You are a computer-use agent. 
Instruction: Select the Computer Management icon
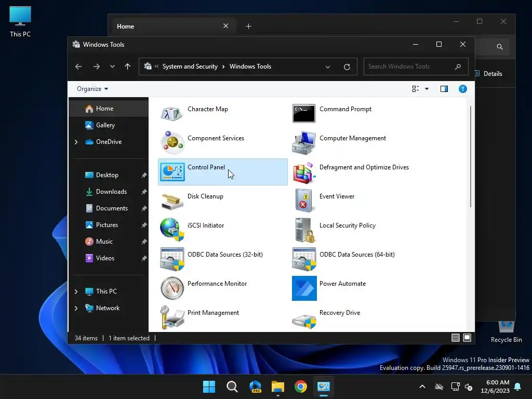click(303, 142)
